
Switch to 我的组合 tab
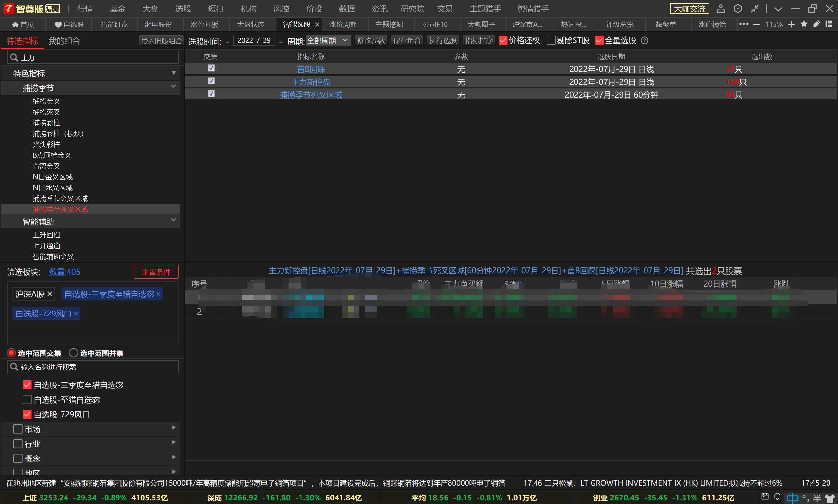pyautogui.click(x=64, y=41)
